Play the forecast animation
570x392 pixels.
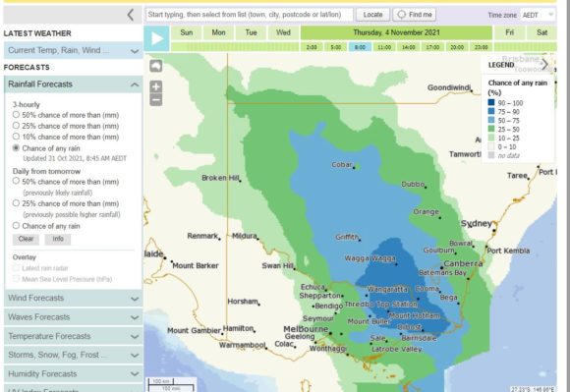156,38
